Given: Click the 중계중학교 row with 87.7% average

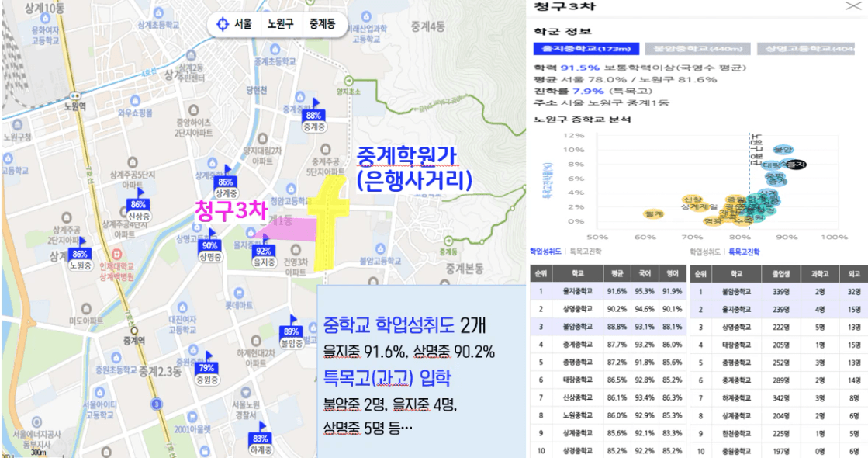Looking at the screenshot, I should (608, 345).
